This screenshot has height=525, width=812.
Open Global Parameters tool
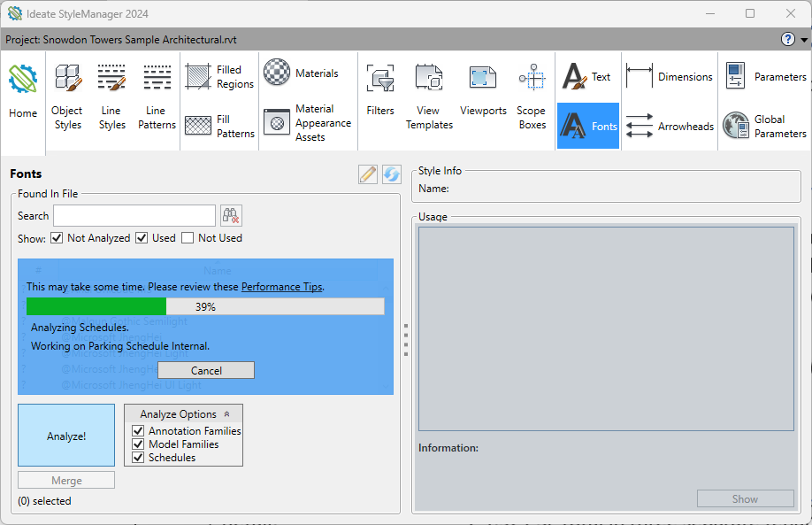coord(764,126)
